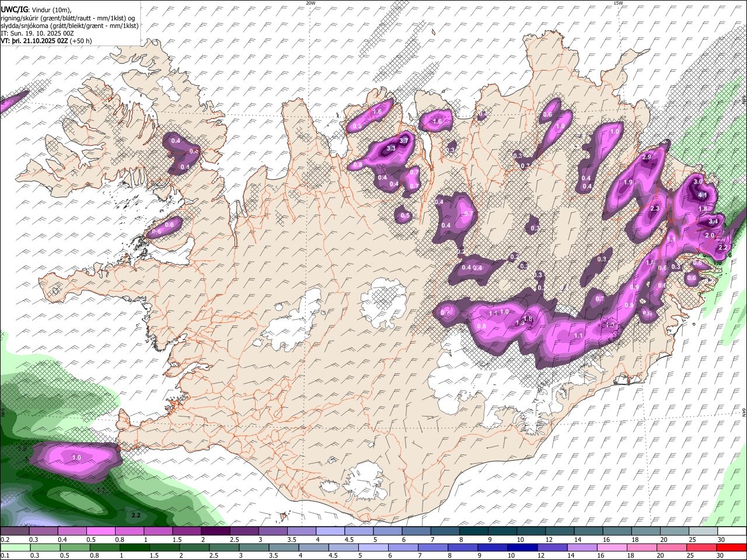Click the "1.9" precipitation value in the east
Viewport: 747px width, 560px height.
coord(628,183)
